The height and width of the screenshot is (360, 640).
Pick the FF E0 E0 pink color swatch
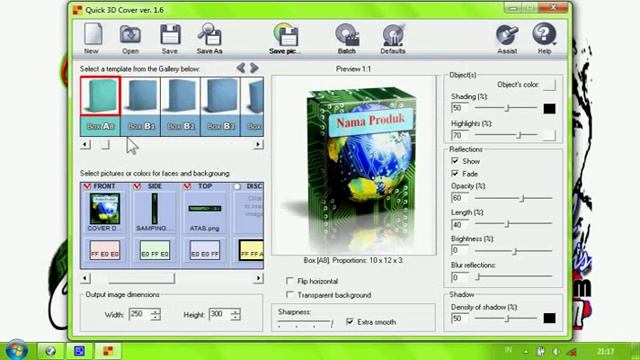click(x=105, y=250)
